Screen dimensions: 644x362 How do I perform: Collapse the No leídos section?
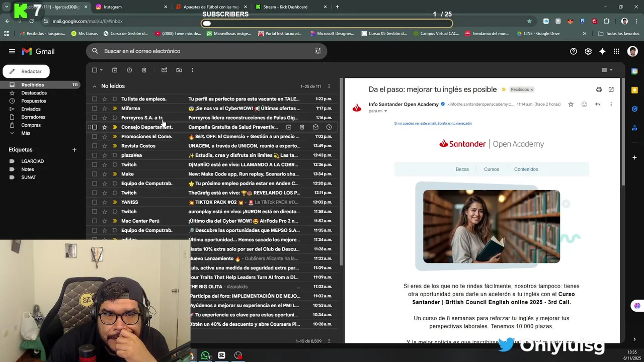click(94, 86)
